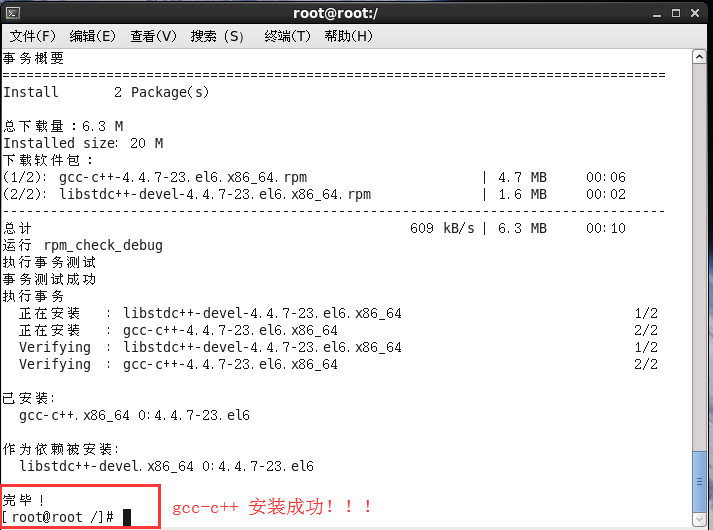Open the 终端(T) menu
This screenshot has width=713, height=530.
[287, 36]
